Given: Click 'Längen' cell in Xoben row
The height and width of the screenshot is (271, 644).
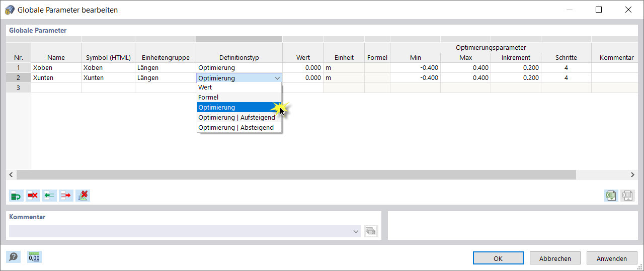Looking at the screenshot, I should pyautogui.click(x=166, y=68).
